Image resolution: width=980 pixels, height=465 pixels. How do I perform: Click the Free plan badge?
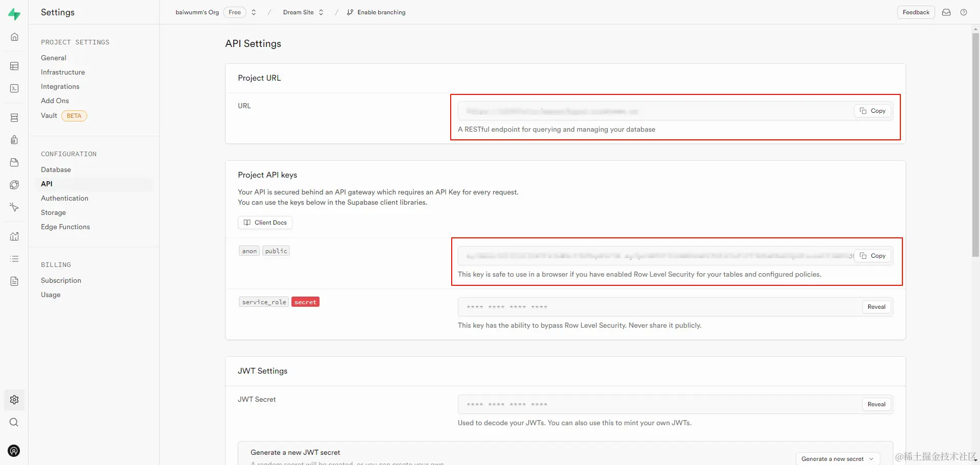pyautogui.click(x=235, y=12)
